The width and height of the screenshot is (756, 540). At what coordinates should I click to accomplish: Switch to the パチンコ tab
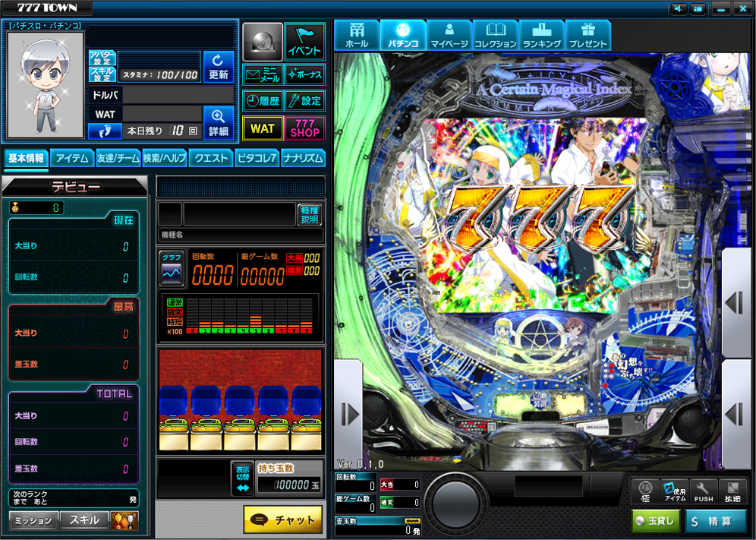point(403,35)
